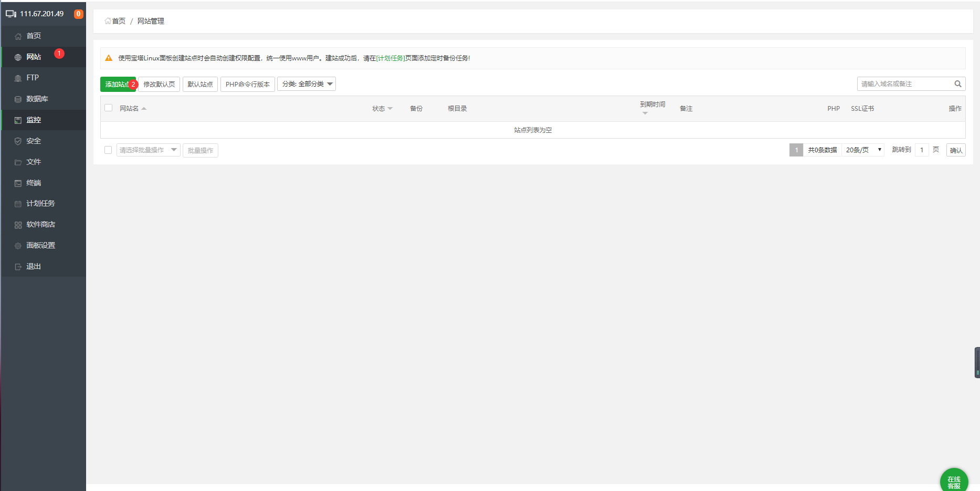Click the FTP sidebar icon
Viewport: 980px width, 491px height.
pyautogui.click(x=18, y=78)
